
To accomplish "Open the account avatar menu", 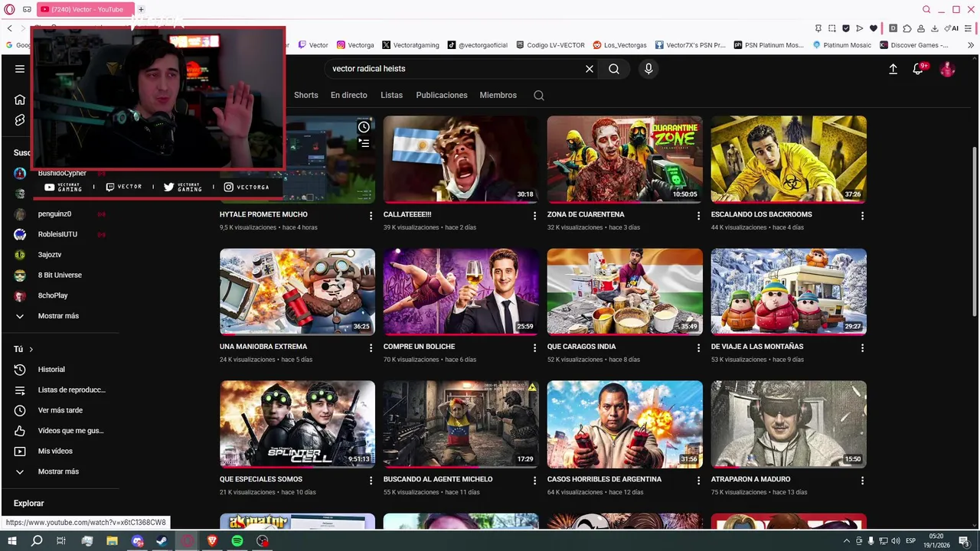I will [x=948, y=69].
